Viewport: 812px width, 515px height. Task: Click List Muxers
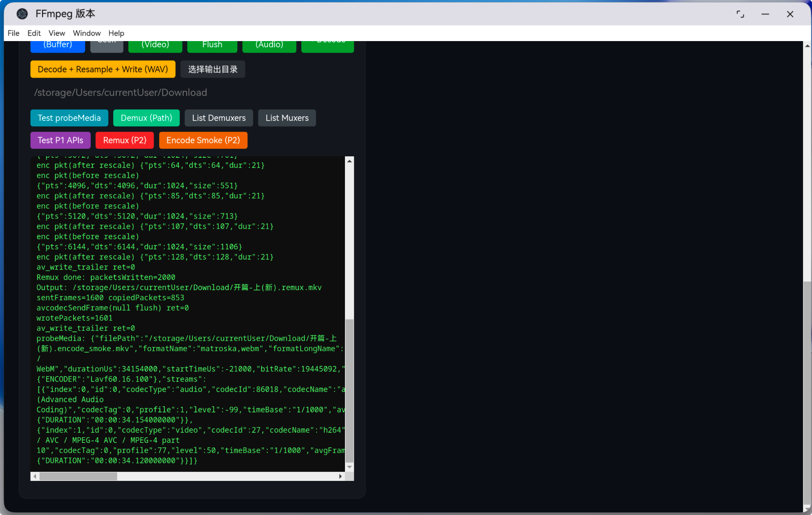(287, 118)
